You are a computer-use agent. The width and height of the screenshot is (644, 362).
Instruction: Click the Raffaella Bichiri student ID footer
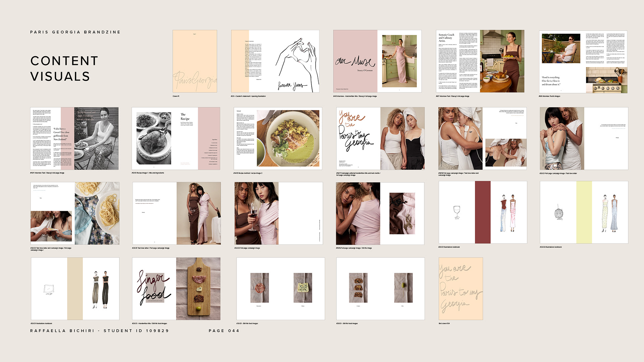pyautogui.click(x=99, y=331)
